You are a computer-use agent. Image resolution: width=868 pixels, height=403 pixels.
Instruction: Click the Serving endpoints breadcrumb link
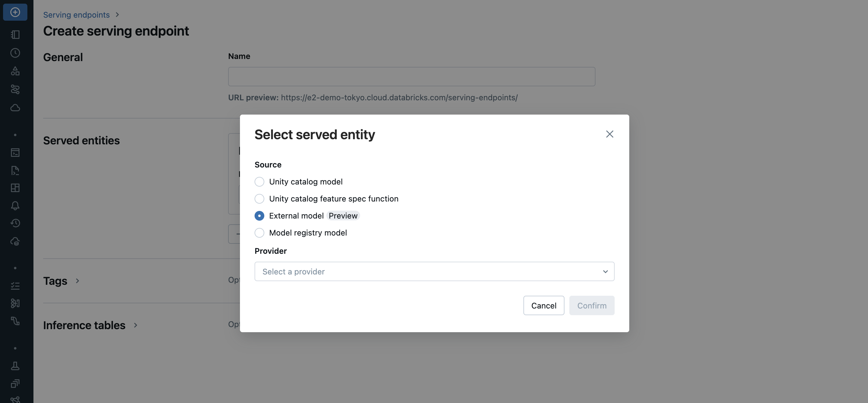[x=76, y=15]
